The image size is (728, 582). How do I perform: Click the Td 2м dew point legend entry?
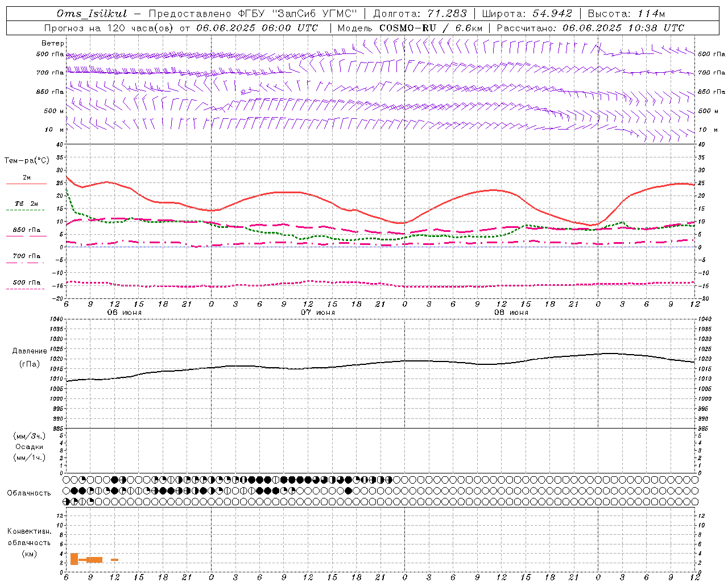tap(27, 203)
